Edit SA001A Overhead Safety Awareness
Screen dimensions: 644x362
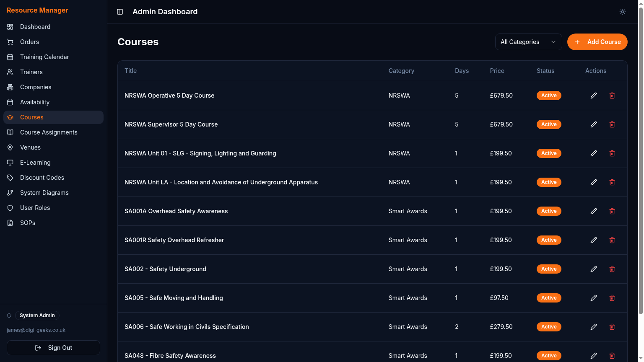click(594, 211)
